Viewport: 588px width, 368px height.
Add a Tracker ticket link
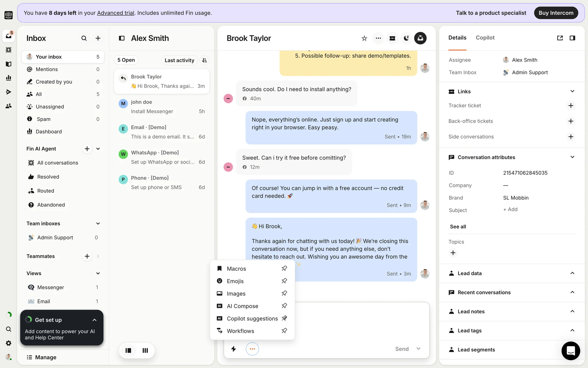(x=571, y=105)
